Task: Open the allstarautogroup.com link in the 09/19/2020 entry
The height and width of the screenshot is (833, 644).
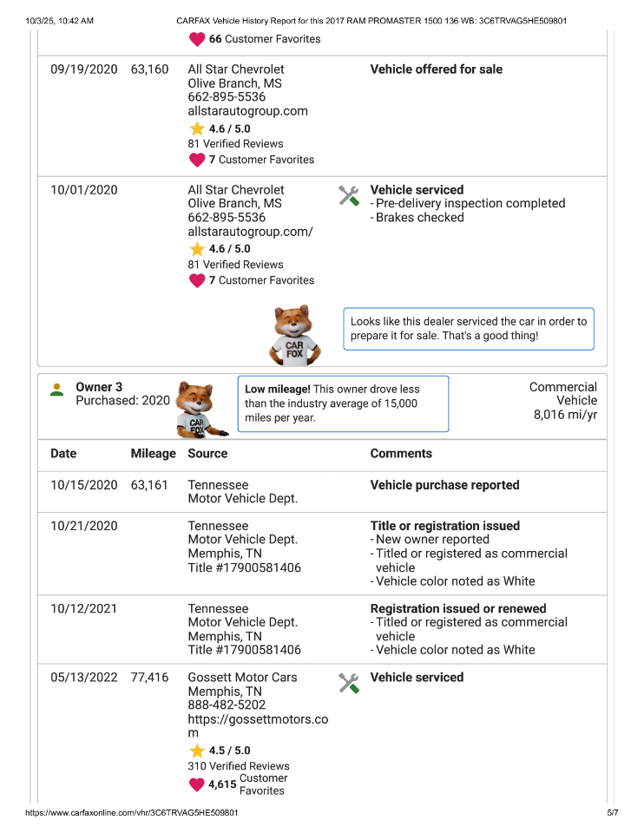Action: 247,111
